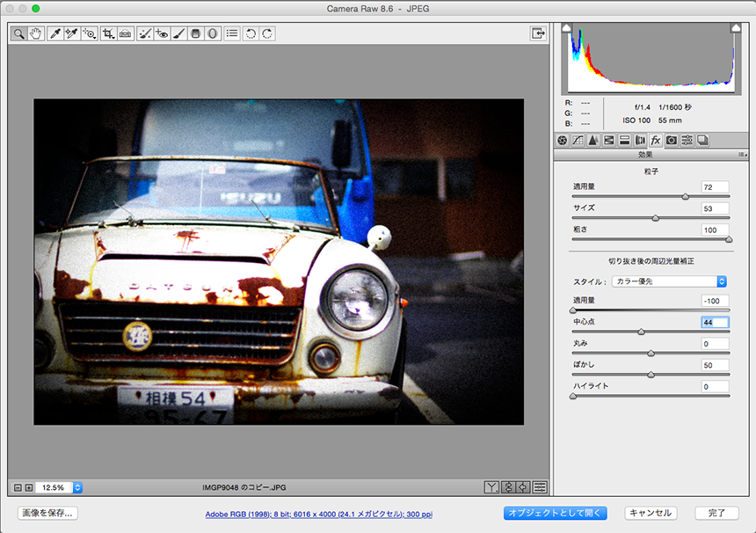Select the Targeted Adjustment tool
This screenshot has width=756, height=533.
click(89, 33)
